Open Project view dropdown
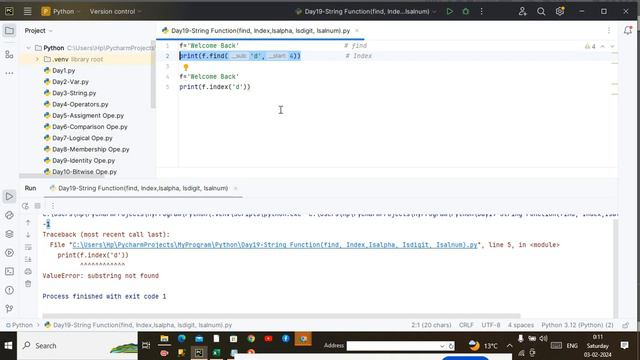The image size is (640, 360). (38, 31)
